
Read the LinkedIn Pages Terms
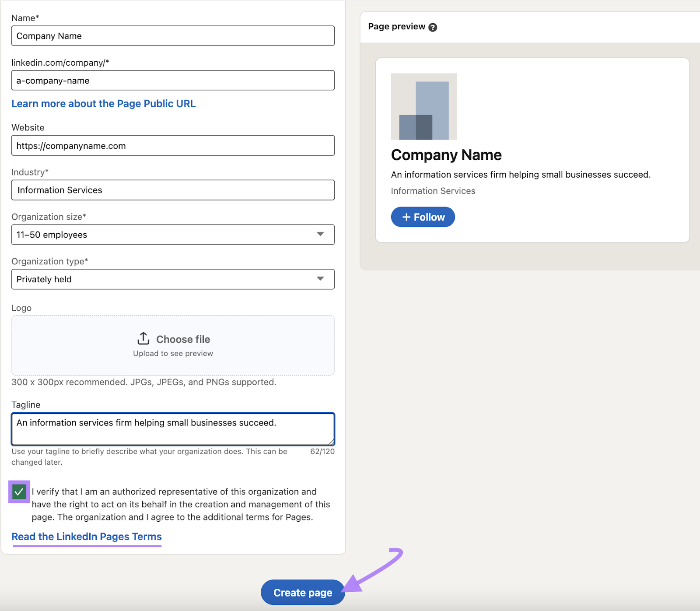point(86,537)
